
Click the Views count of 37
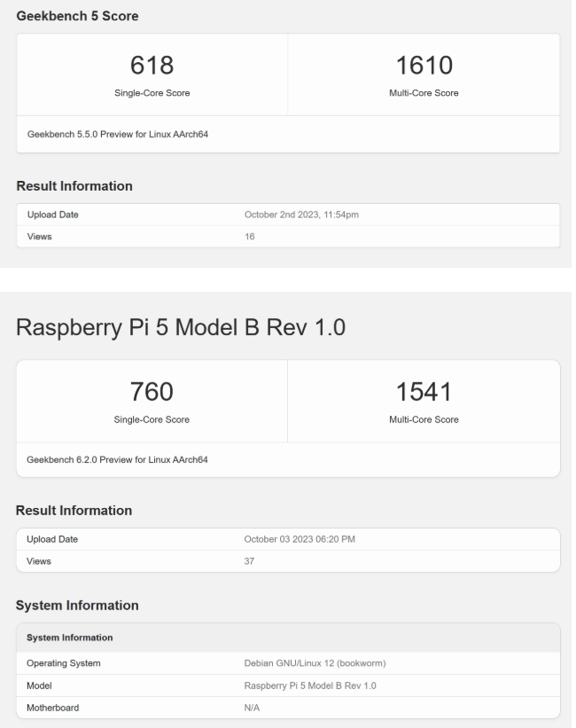(x=249, y=561)
